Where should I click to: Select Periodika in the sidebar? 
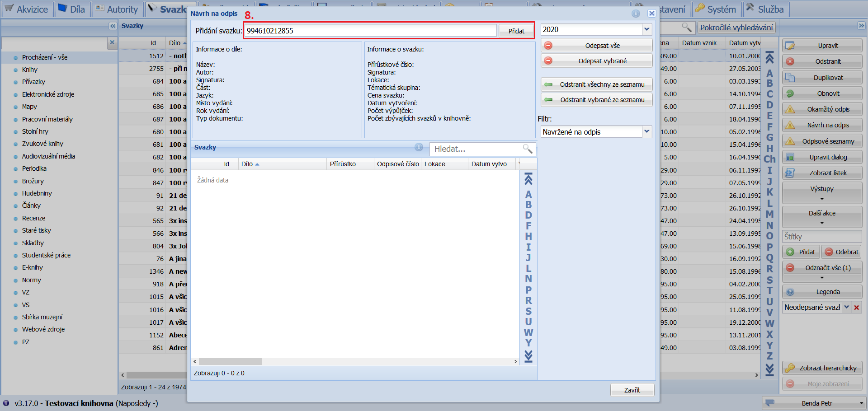point(34,168)
